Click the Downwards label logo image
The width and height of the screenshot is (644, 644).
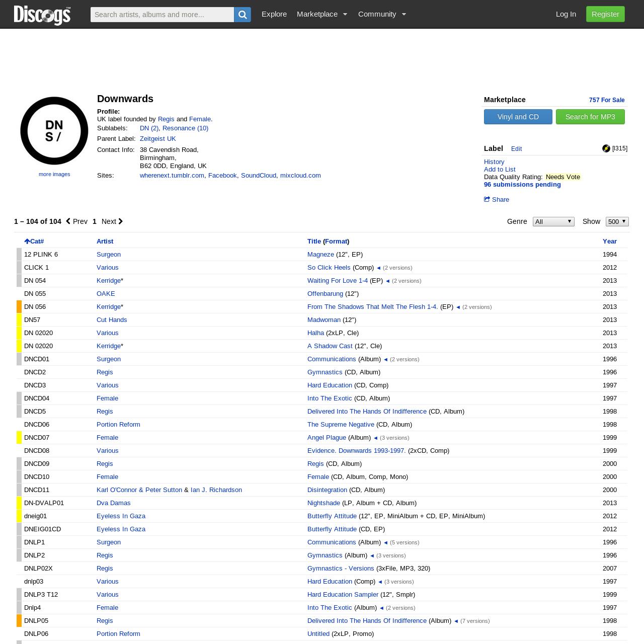tap(54, 131)
